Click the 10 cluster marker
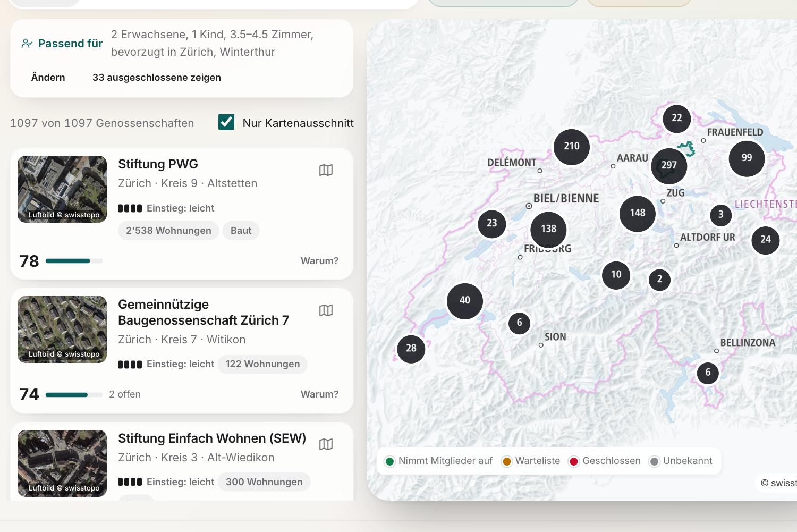The height and width of the screenshot is (532, 797). pyautogui.click(x=616, y=275)
